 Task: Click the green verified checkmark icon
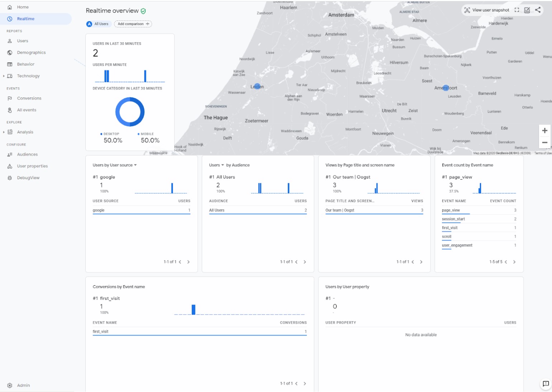point(143,11)
